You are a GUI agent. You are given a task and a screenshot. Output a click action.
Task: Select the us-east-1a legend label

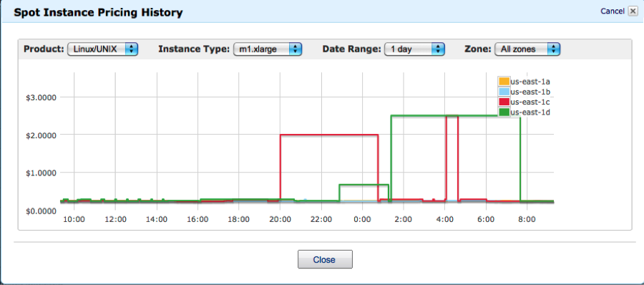point(530,82)
